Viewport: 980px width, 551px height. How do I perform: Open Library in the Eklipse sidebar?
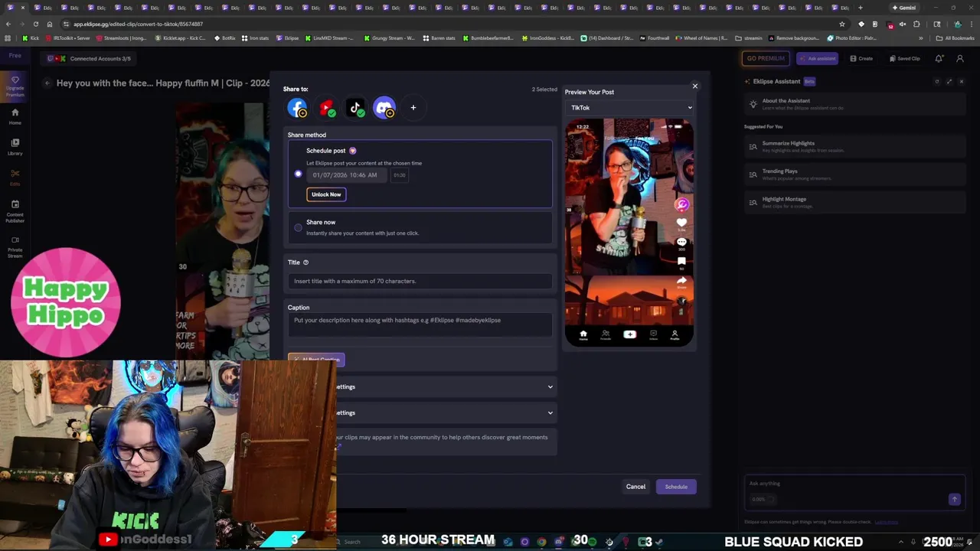pos(15,147)
